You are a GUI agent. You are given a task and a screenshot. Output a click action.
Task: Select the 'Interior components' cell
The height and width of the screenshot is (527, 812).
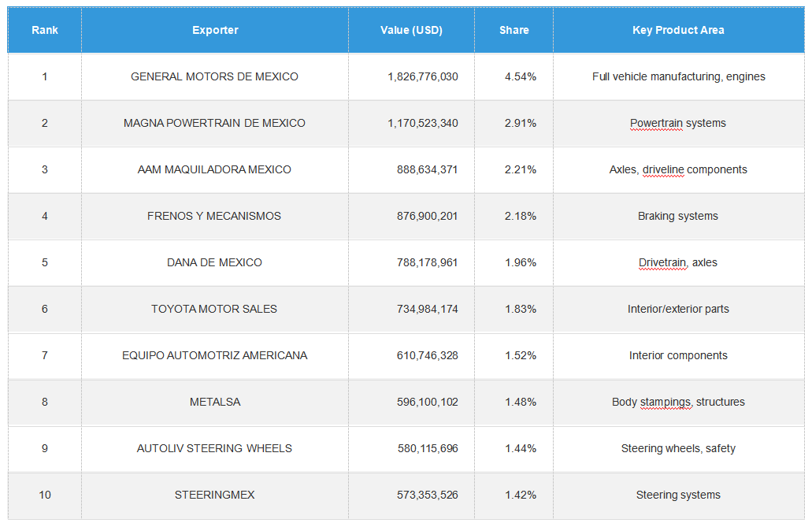[x=678, y=356]
